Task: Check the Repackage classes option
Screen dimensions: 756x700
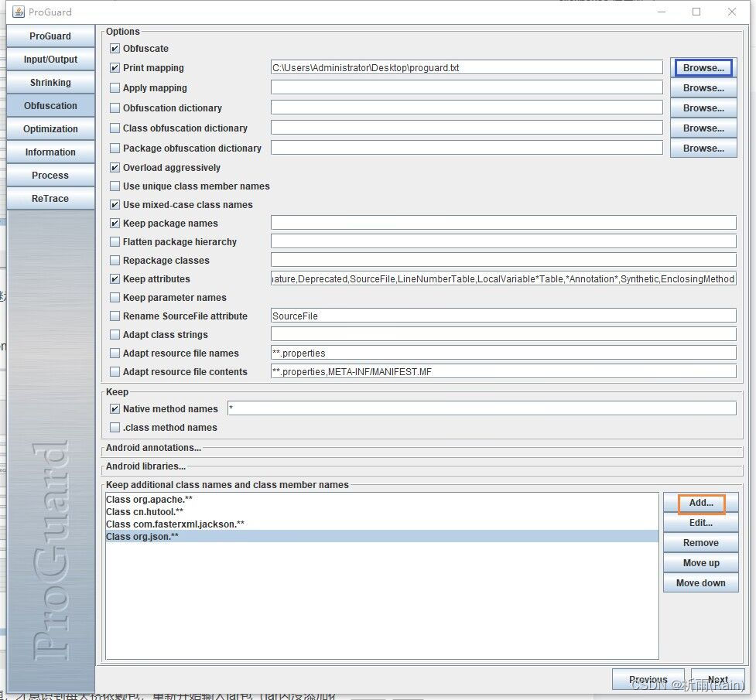Action: 115,261
